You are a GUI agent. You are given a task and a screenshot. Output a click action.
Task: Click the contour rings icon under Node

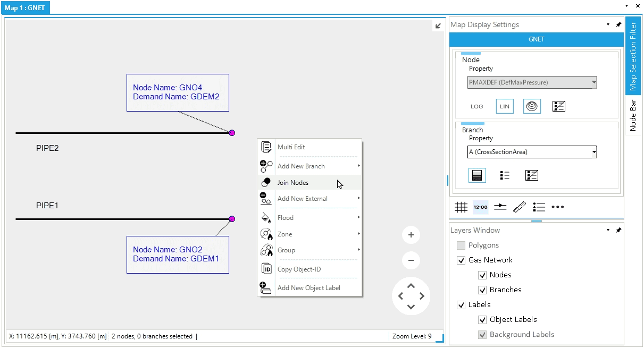(x=532, y=106)
